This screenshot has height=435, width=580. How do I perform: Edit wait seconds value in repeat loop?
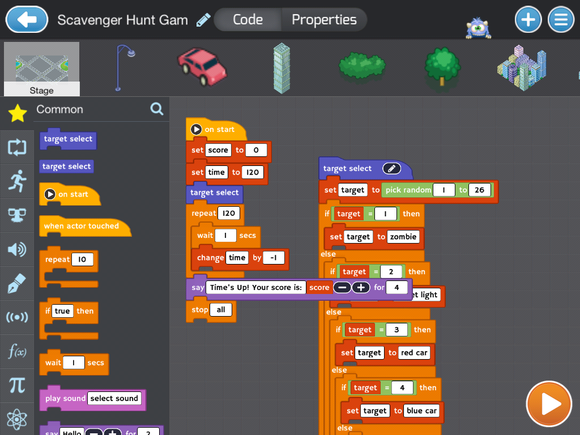(226, 236)
